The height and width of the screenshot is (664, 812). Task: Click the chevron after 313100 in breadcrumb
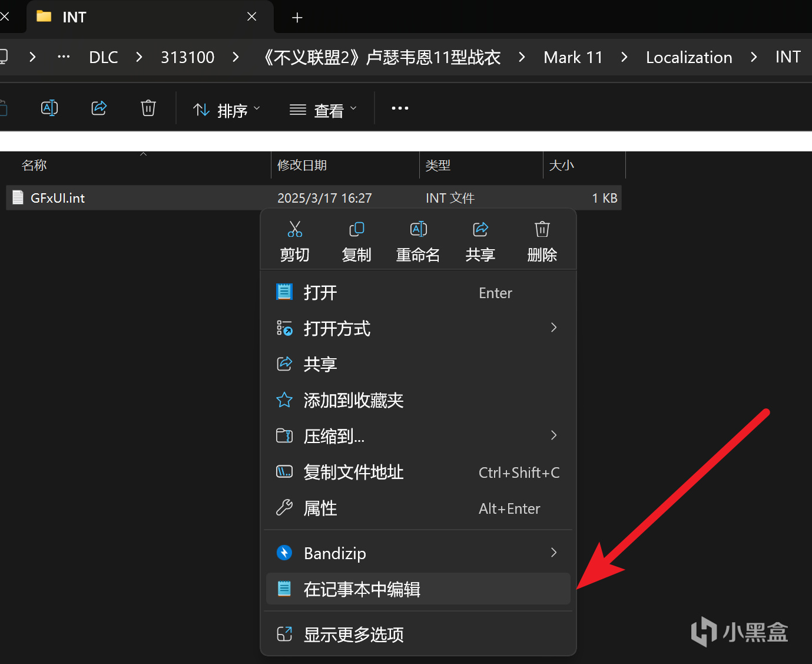point(236,57)
